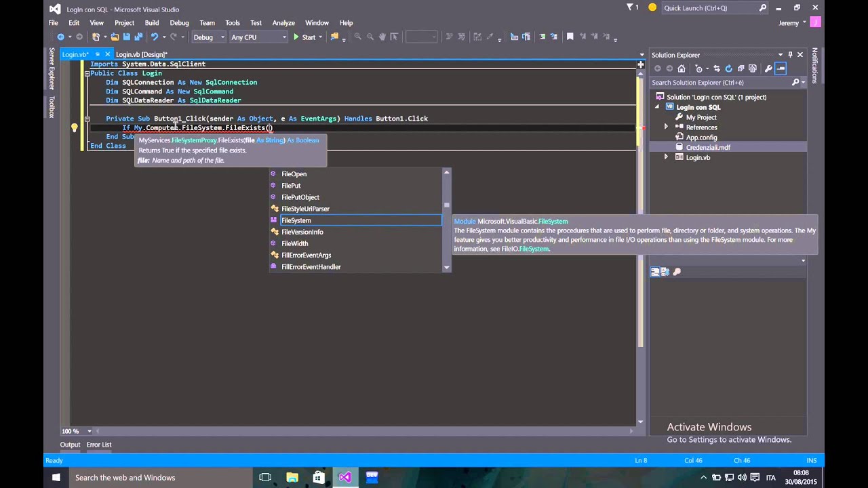Screen dimensions: 868x488
Task: Select App.config in Solution Explorer
Action: (701, 137)
